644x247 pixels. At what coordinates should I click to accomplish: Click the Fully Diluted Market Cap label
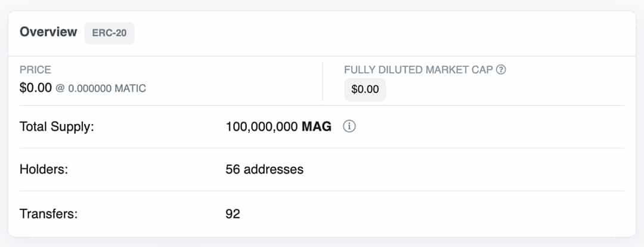coord(419,70)
